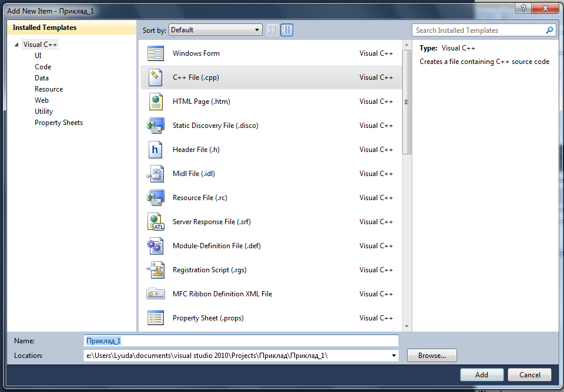564x392 pixels.
Task: Click the scrollbar up arrow
Action: [x=407, y=45]
